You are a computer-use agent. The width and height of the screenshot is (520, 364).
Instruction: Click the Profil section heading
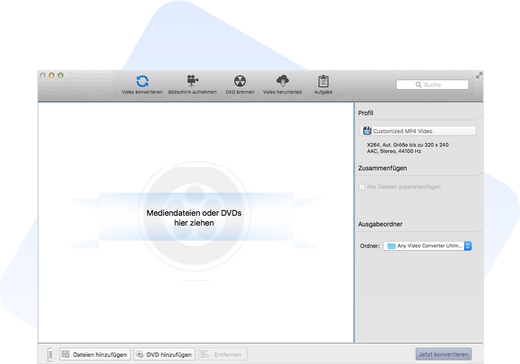pos(366,113)
